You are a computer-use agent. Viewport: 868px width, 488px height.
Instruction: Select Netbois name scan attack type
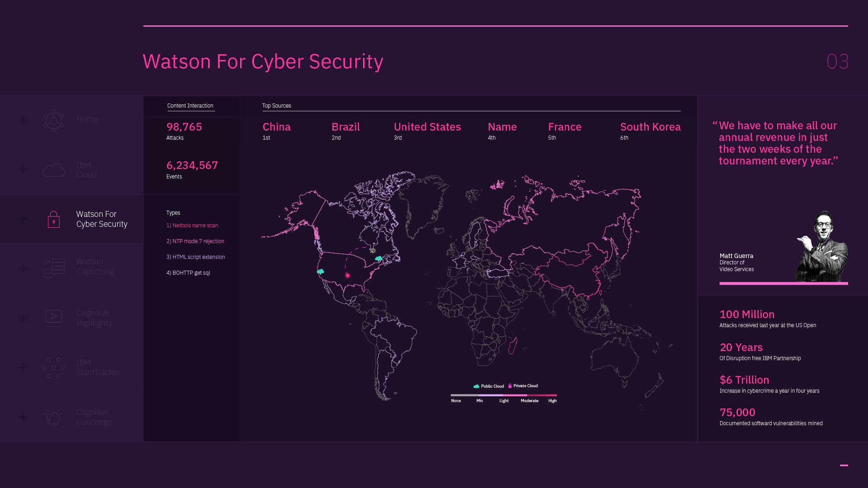192,225
